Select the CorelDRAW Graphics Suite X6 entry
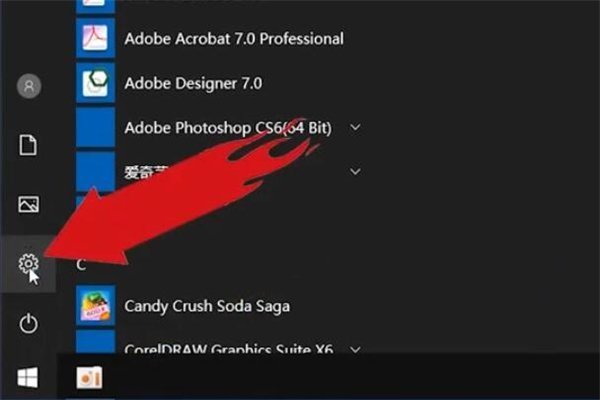 pos(229,350)
